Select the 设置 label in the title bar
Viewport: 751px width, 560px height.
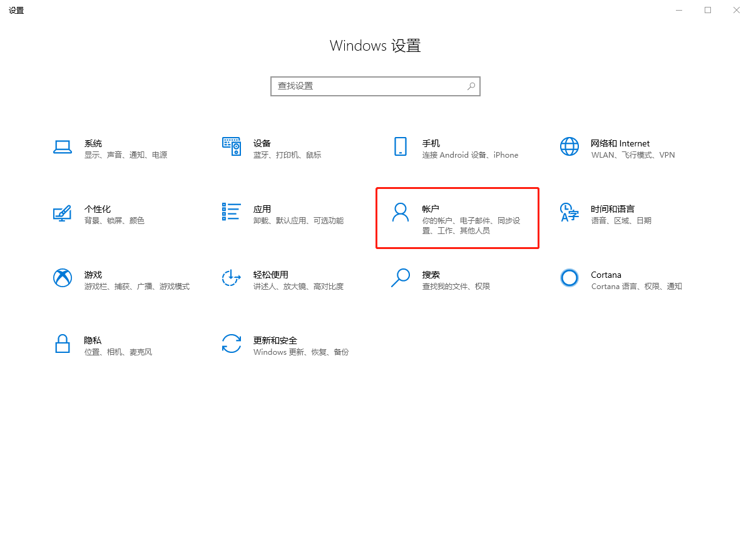pyautogui.click(x=16, y=10)
